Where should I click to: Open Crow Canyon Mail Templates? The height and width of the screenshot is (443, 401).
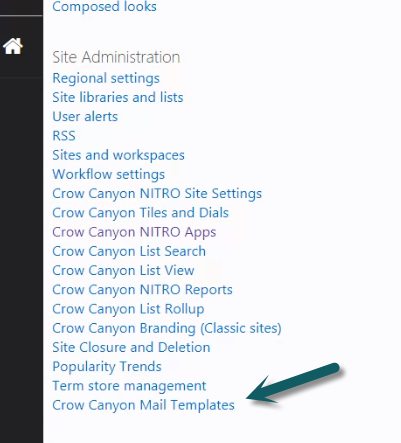click(143, 405)
